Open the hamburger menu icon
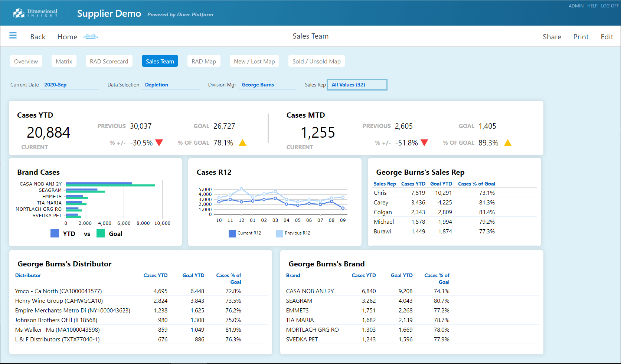 click(x=13, y=36)
